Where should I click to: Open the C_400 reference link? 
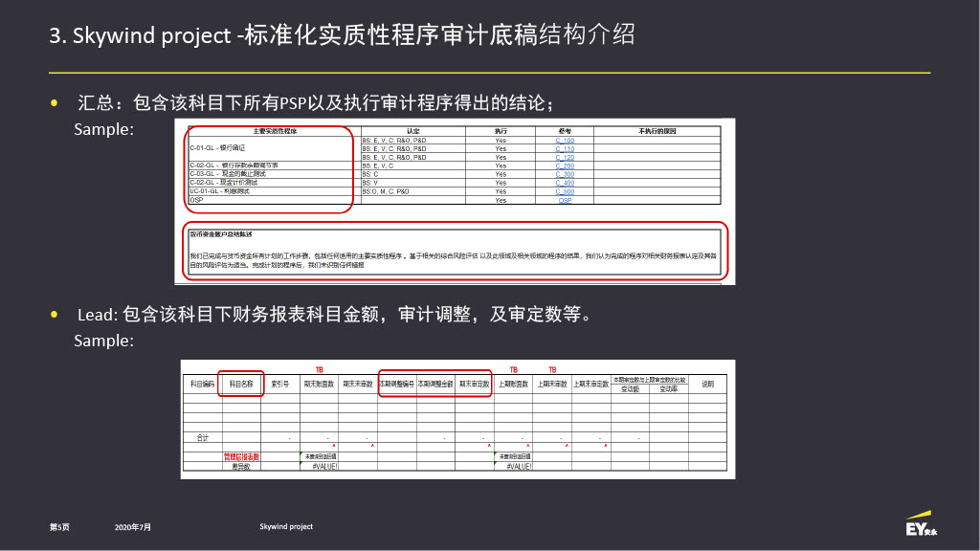pyautogui.click(x=565, y=183)
